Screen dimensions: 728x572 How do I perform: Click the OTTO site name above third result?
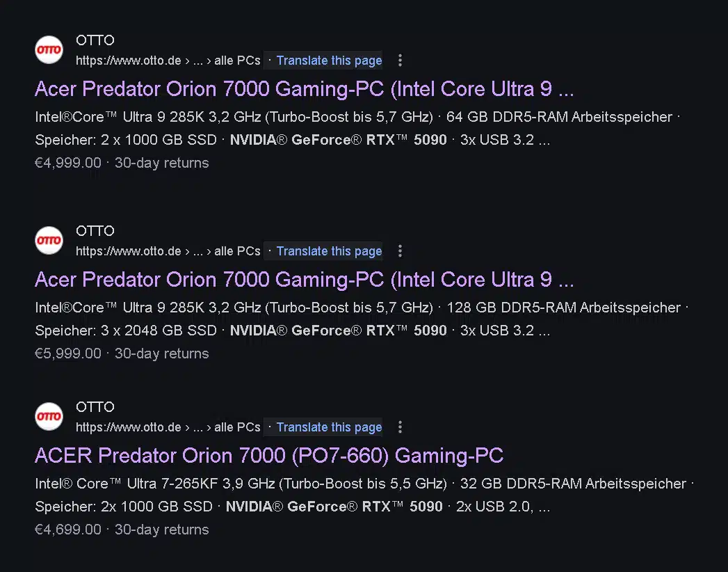pos(95,406)
